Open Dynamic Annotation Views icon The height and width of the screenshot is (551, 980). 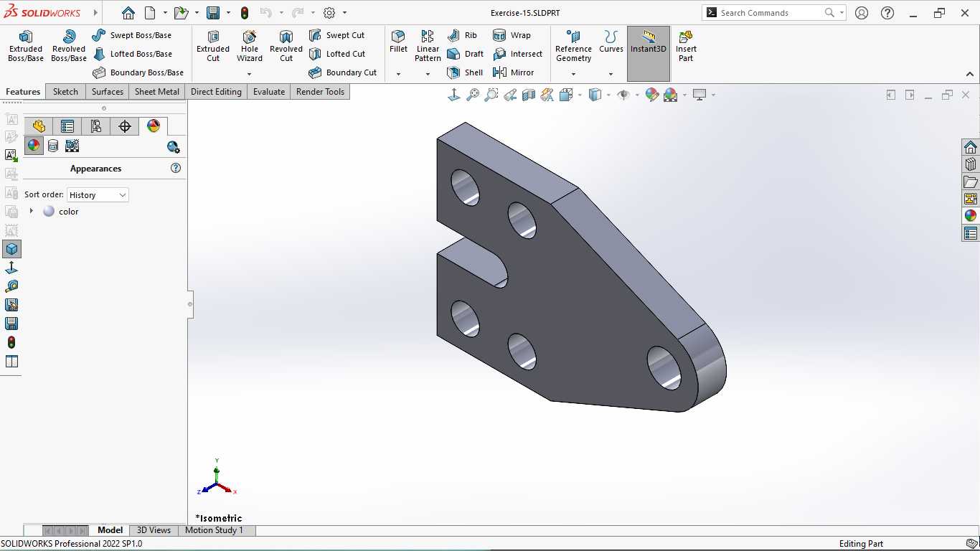(x=547, y=95)
